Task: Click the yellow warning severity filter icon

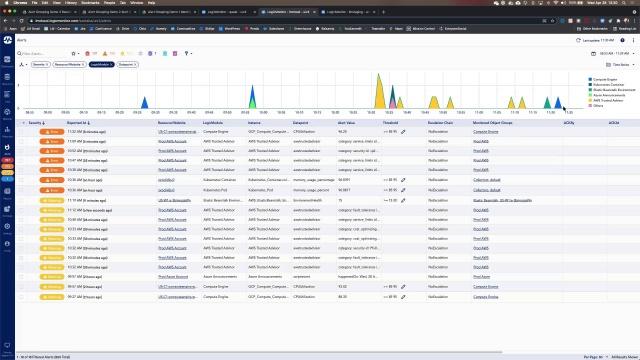Action: click(122, 53)
